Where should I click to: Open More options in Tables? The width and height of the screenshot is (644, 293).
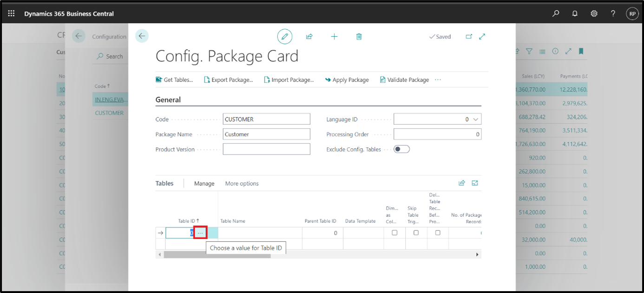tap(242, 183)
